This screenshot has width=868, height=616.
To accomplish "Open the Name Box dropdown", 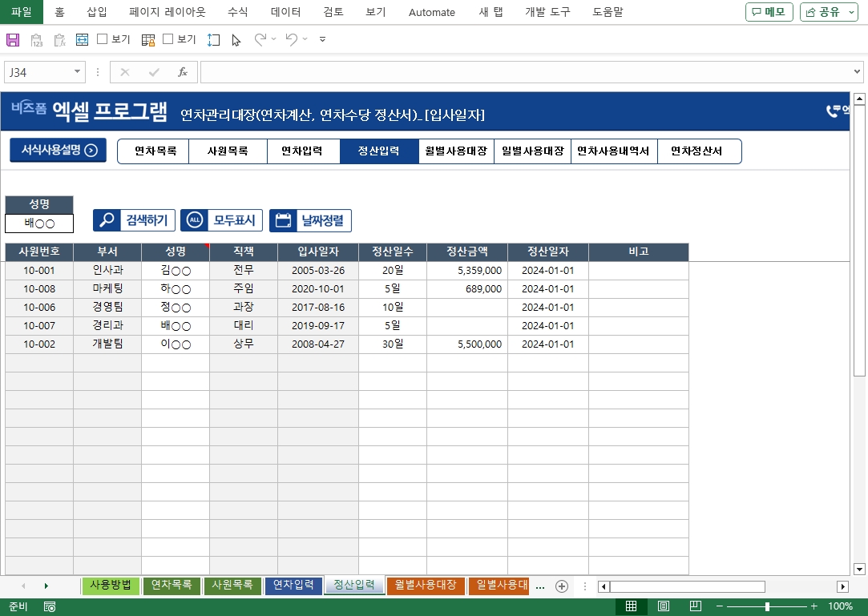I will (78, 72).
